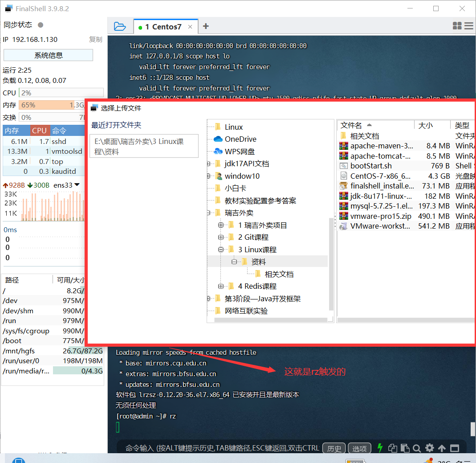Close the Centos7 tab
Screen dimensions: 476x463
pos(190,27)
